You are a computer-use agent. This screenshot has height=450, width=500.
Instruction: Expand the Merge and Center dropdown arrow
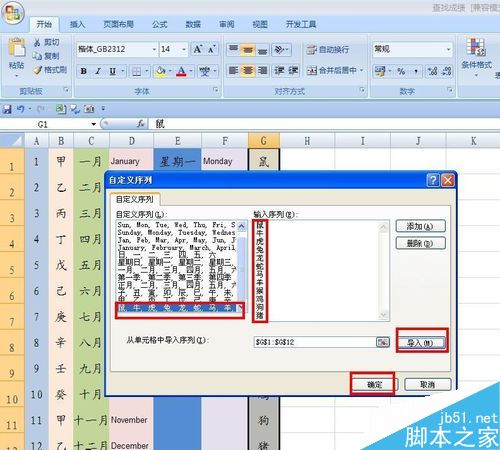362,70
